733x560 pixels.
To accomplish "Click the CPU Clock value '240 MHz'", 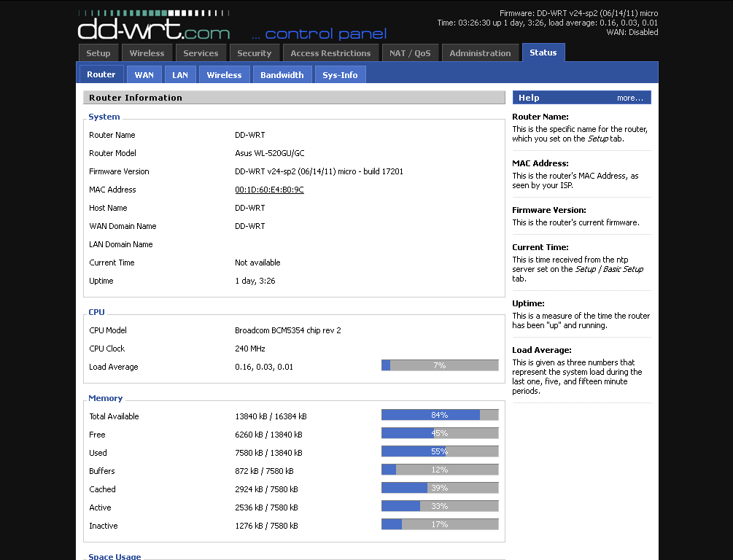I will coord(249,349).
